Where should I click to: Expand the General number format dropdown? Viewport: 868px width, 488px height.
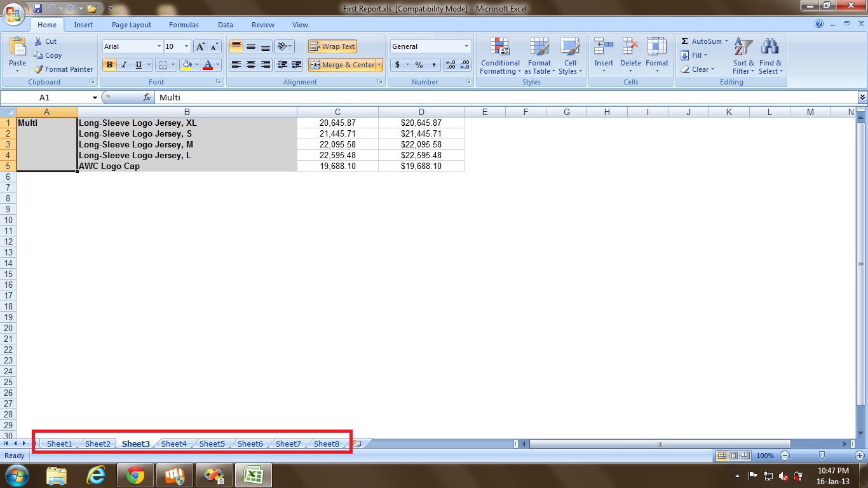tap(466, 46)
